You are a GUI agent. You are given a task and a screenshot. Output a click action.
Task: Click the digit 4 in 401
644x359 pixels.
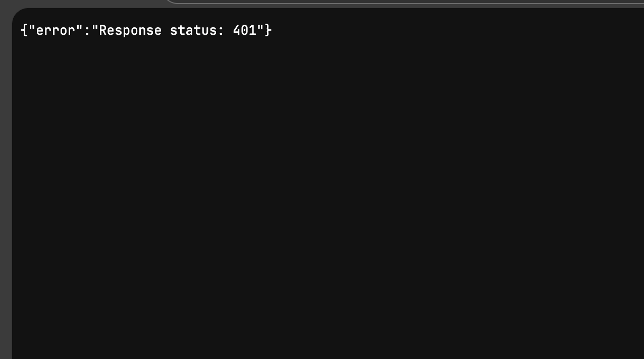click(x=237, y=31)
